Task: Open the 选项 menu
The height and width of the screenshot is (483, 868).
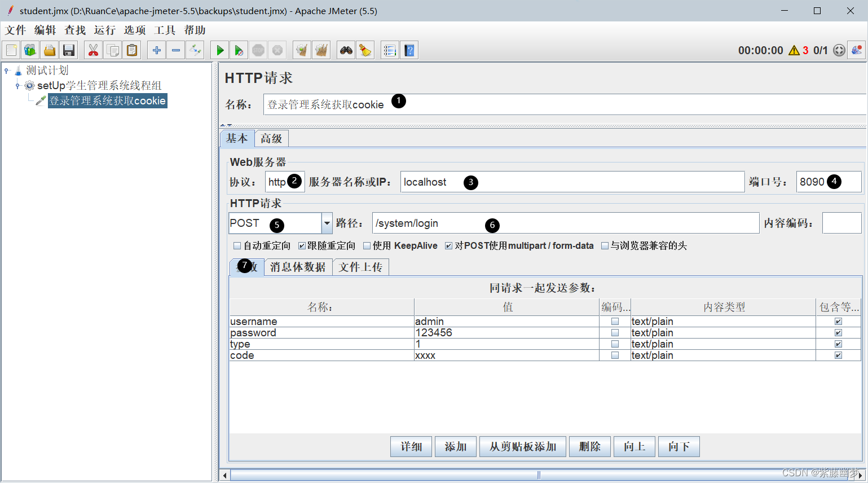Action: click(x=135, y=30)
